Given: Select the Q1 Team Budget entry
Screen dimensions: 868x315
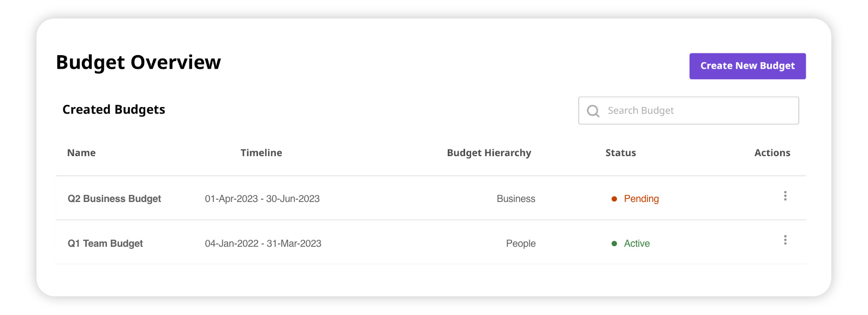Looking at the screenshot, I should coord(105,243).
